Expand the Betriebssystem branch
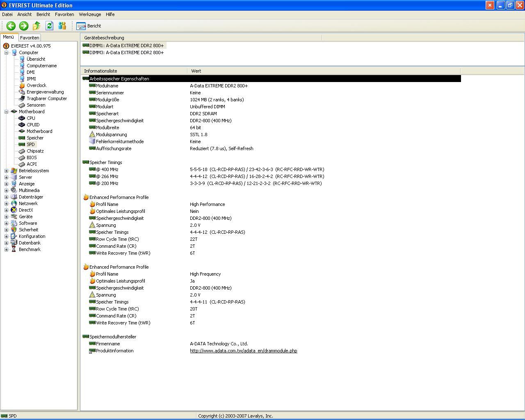 [6, 171]
